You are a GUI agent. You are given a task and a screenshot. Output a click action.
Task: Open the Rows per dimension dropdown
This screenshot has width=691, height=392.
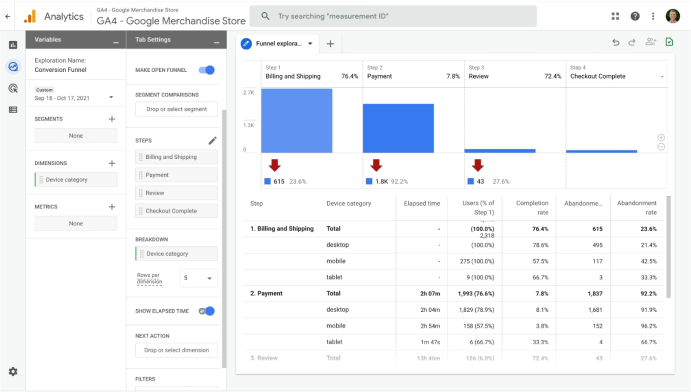198,278
